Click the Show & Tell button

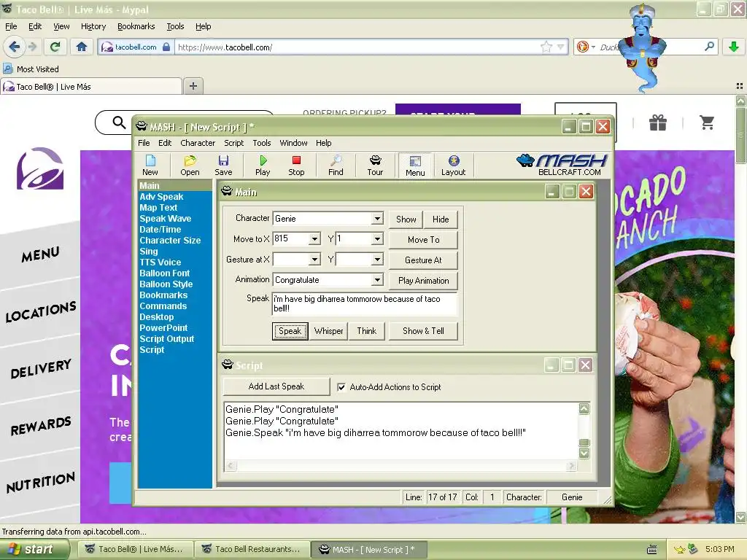click(x=423, y=331)
